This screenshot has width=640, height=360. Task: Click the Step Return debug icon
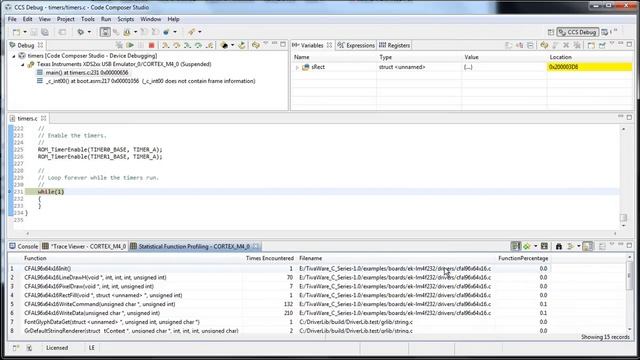[x=209, y=45]
